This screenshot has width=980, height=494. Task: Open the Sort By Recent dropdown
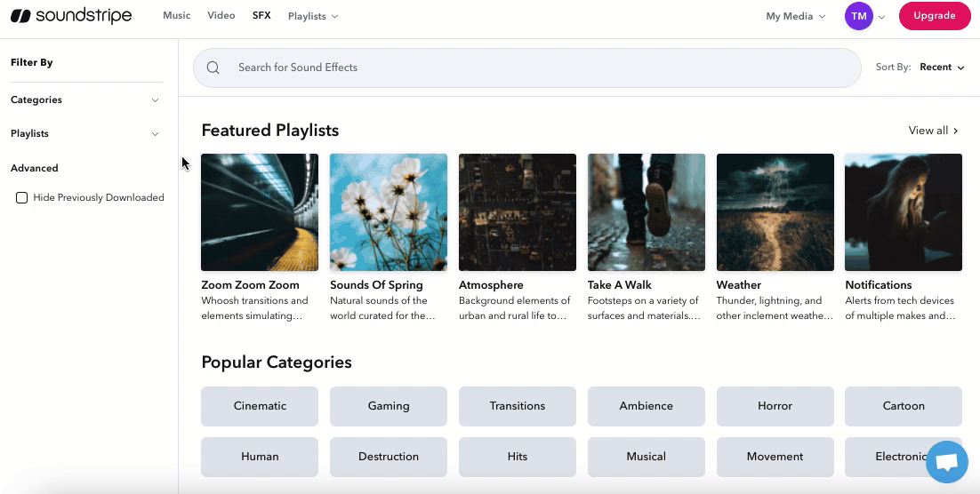942,68
